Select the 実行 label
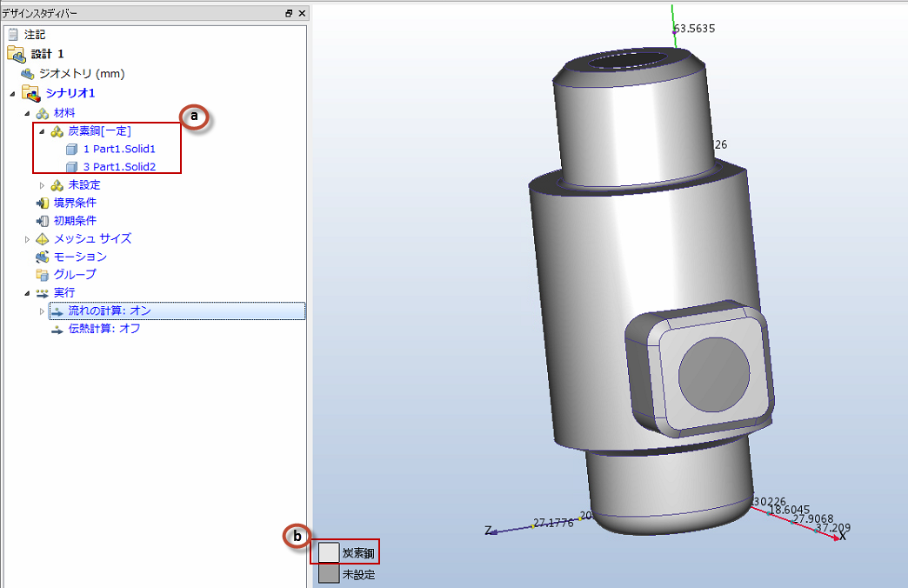The height and width of the screenshot is (588, 908). click(64, 293)
